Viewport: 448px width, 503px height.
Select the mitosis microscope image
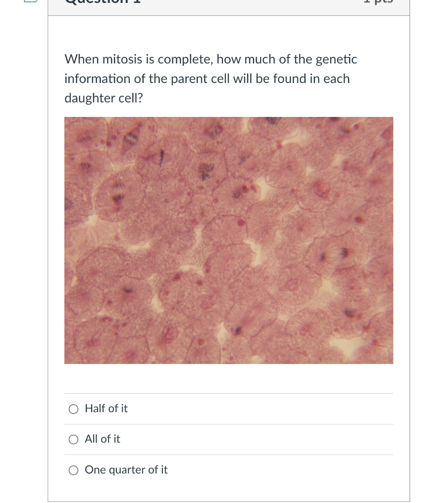[x=229, y=240]
